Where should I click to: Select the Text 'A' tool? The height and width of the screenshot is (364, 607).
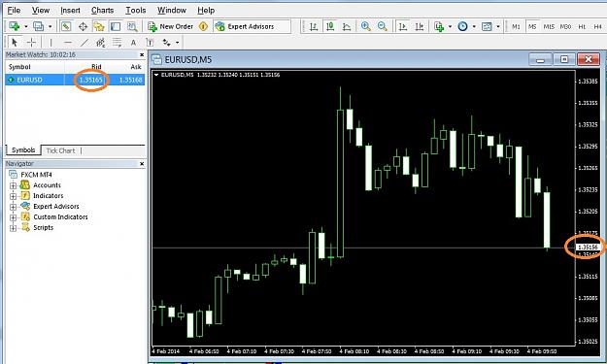[x=133, y=42]
